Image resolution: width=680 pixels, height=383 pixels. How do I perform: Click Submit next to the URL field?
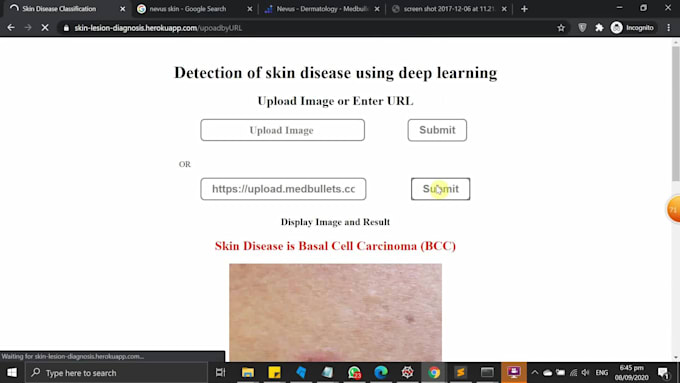click(441, 189)
